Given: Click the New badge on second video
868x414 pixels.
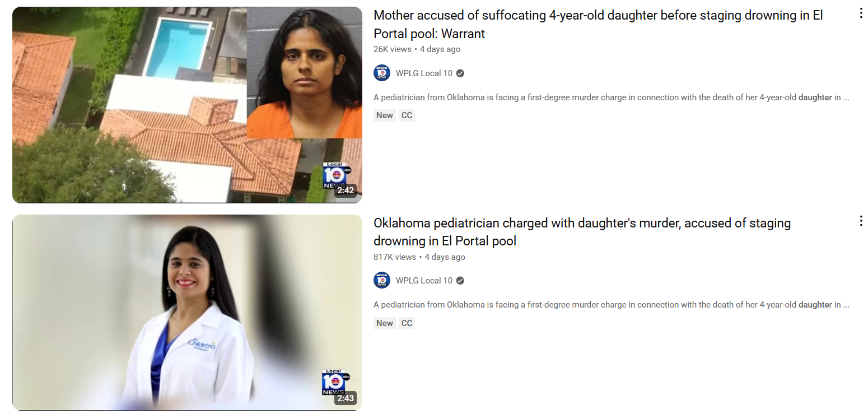Looking at the screenshot, I should click(x=385, y=323).
